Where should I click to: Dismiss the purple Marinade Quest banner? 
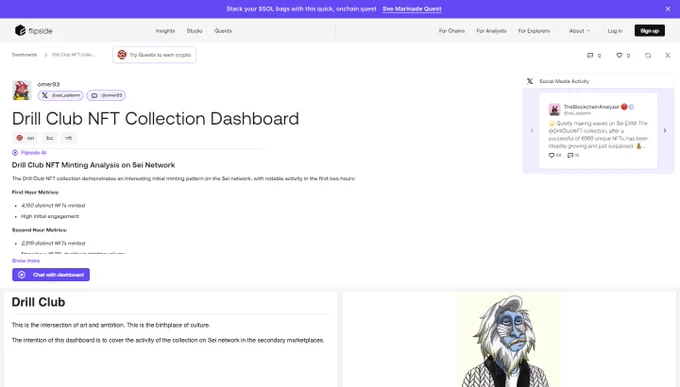[668, 9]
